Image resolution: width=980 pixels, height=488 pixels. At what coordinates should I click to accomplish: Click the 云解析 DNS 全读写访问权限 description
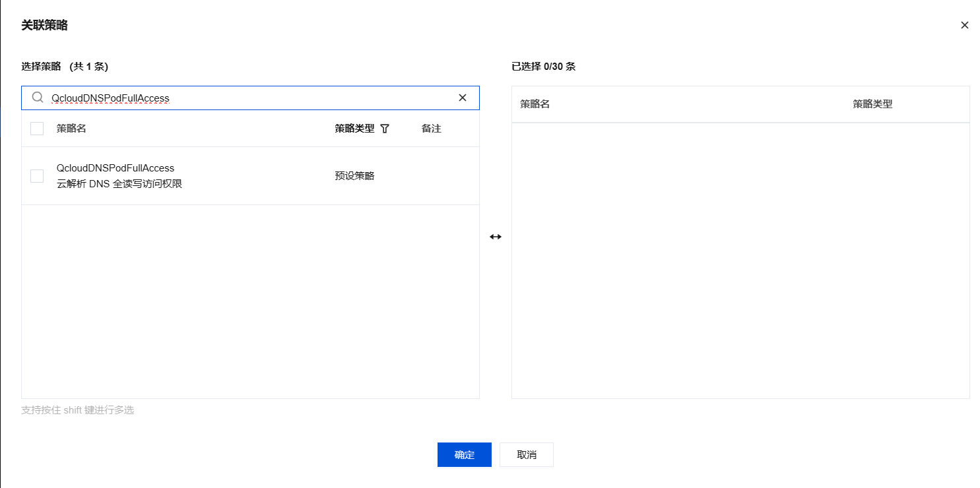coord(119,184)
